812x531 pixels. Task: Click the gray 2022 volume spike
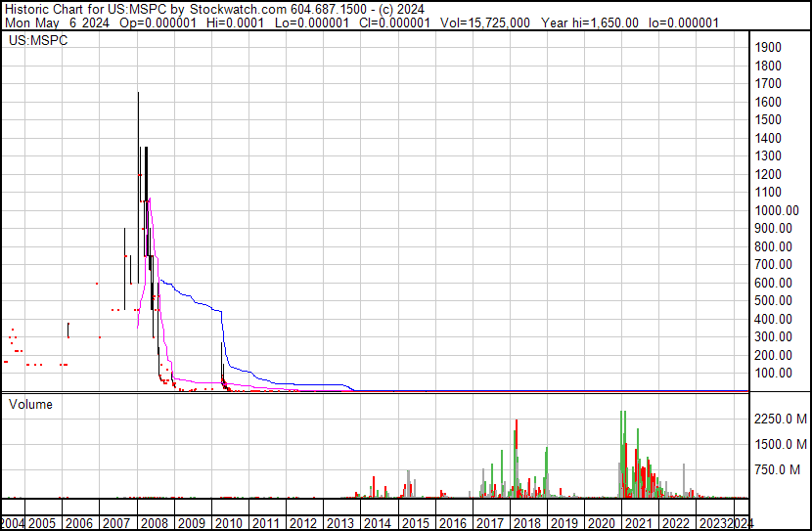pos(684,480)
